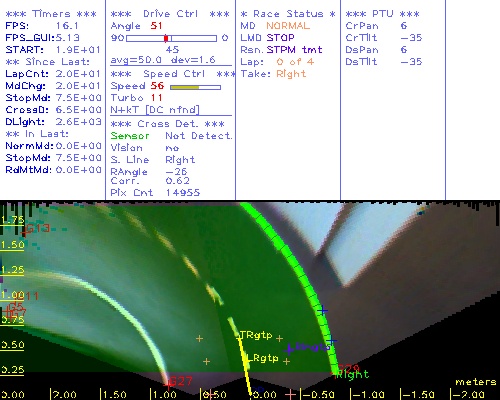Click the FPS value 16.1
The height and width of the screenshot is (400, 500).
(x=67, y=26)
